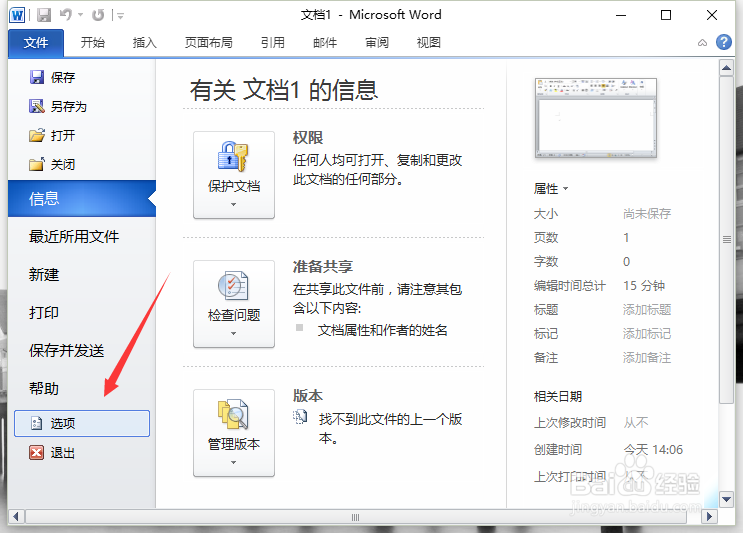Screen dimensions: 743x533
Task: Select the 文件 tab
Action: 36,43
